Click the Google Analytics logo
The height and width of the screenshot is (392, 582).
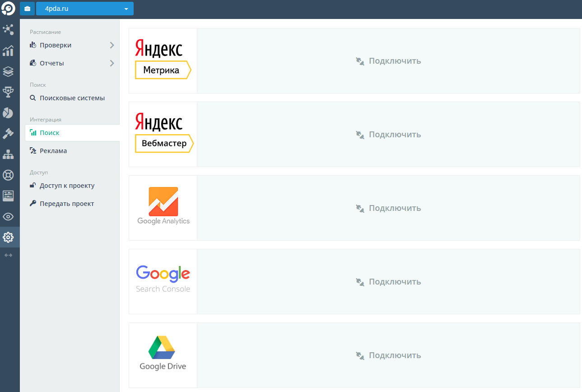pyautogui.click(x=163, y=206)
